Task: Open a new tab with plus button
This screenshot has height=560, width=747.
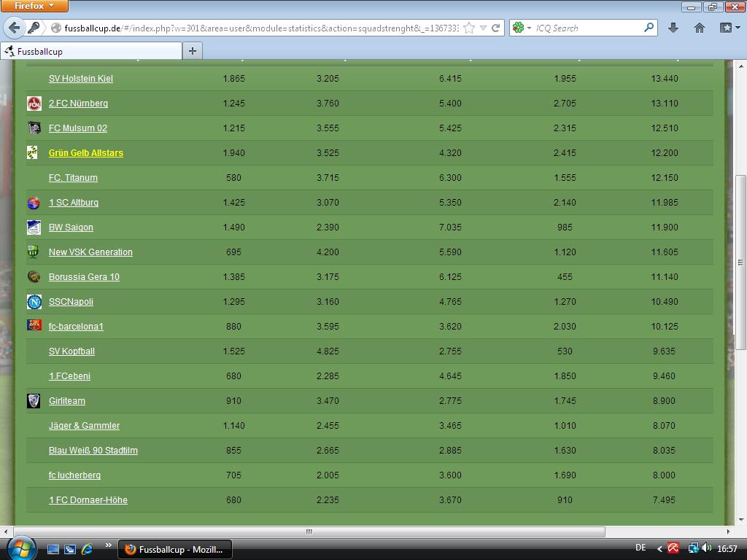Action: pyautogui.click(x=193, y=51)
